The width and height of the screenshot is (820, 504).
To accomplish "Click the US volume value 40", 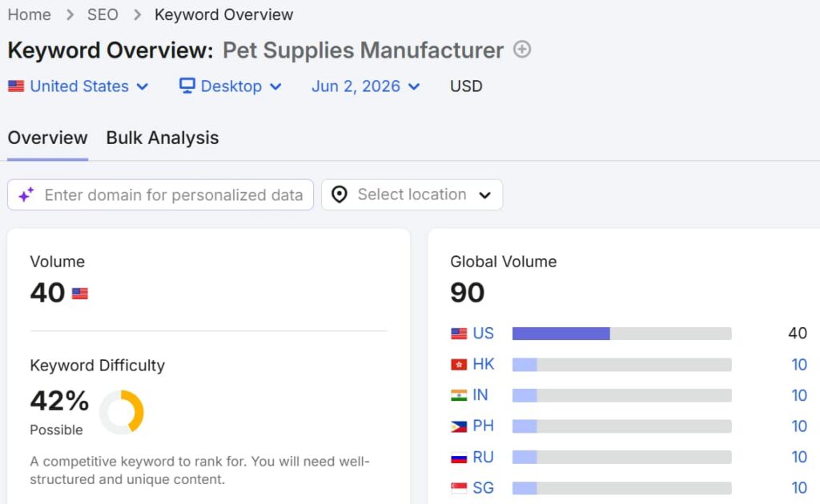I will (798, 334).
